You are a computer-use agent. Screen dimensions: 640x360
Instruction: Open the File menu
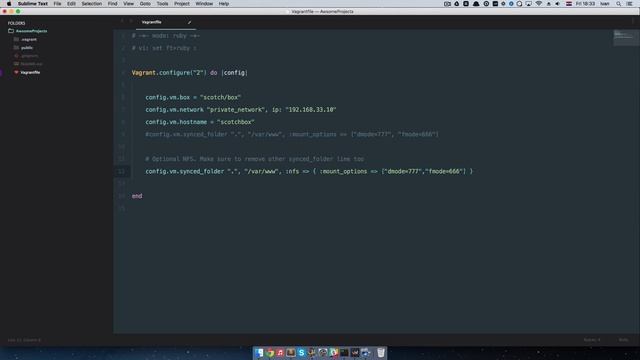57,4
